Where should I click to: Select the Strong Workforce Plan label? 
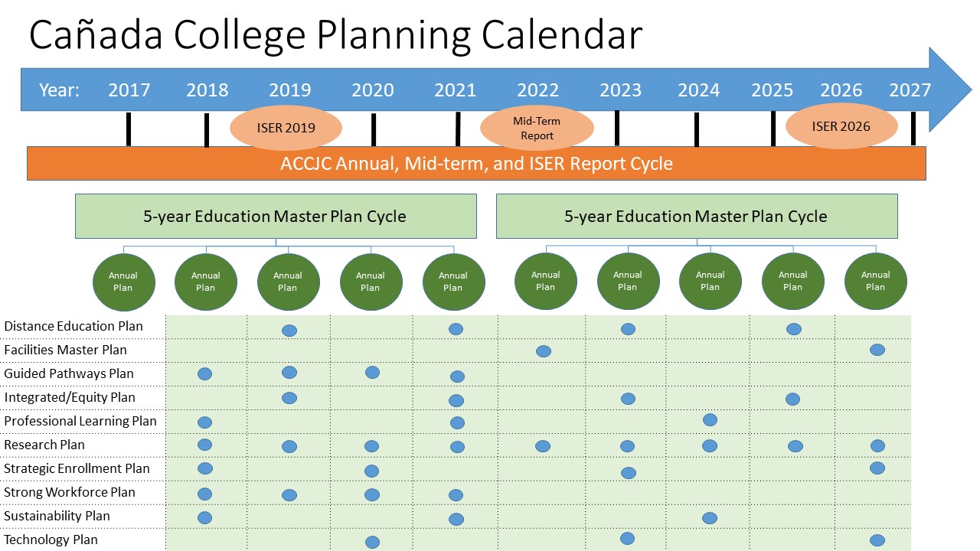pyautogui.click(x=70, y=492)
